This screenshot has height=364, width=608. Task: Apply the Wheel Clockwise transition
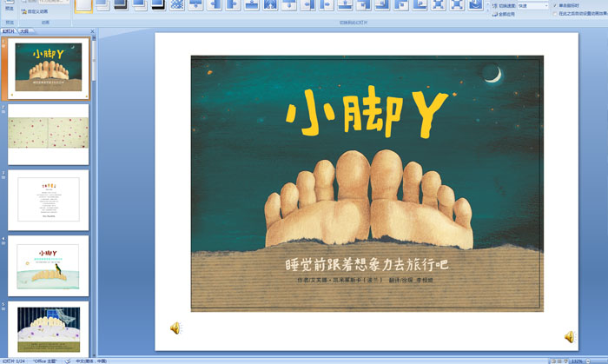click(475, 4)
